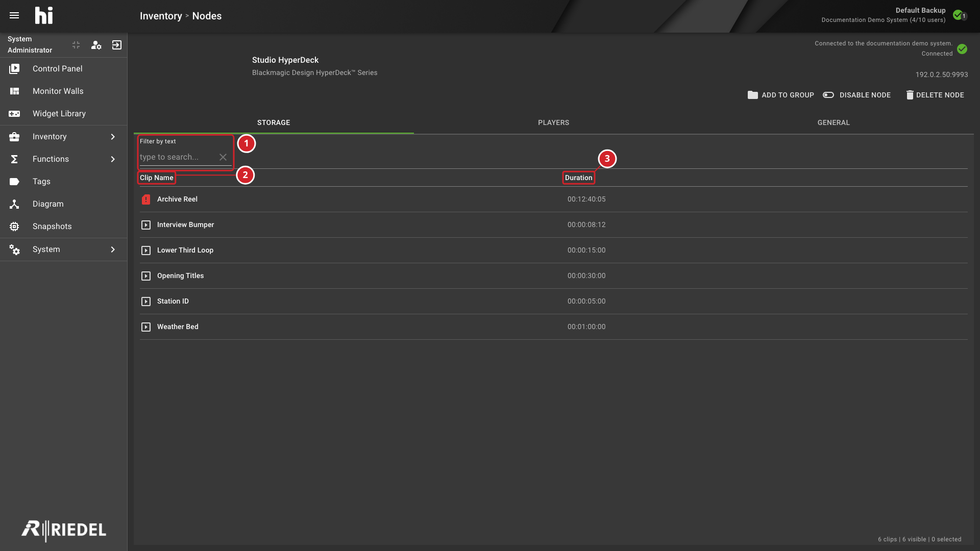Click the play icon for Interview Bumper
Viewport: 980px width, 551px height.
146,225
